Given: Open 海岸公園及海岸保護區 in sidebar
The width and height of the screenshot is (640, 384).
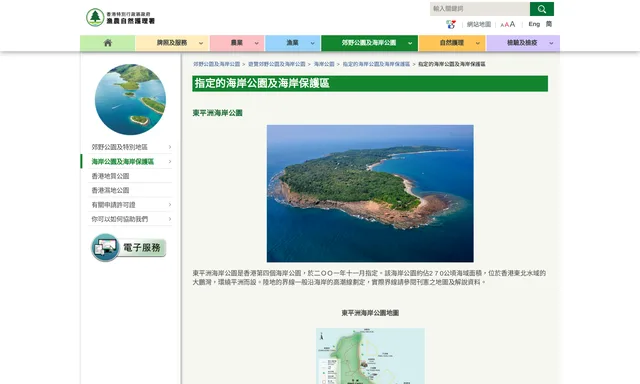Looking at the screenshot, I should coord(122,162).
